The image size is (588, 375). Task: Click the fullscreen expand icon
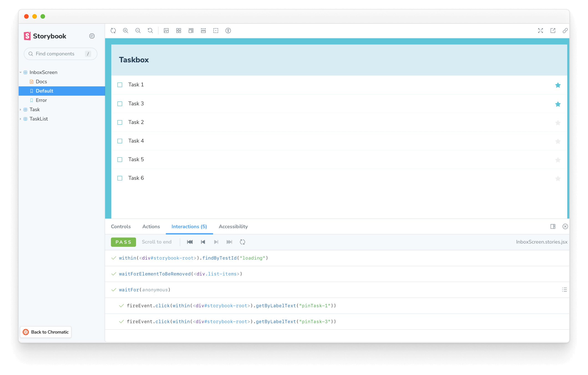click(x=540, y=31)
